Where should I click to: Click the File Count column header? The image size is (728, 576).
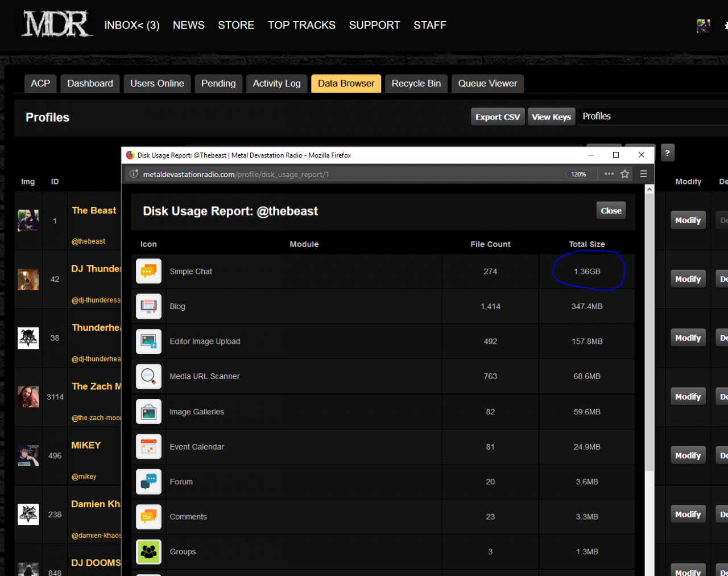(x=490, y=244)
